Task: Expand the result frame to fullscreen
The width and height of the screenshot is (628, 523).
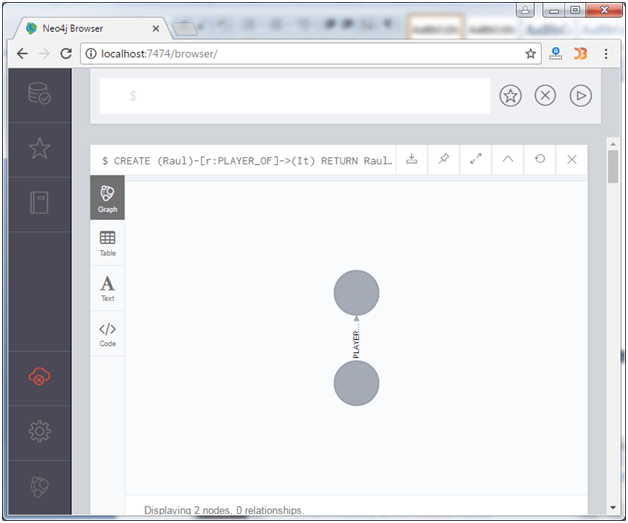Action: click(476, 159)
